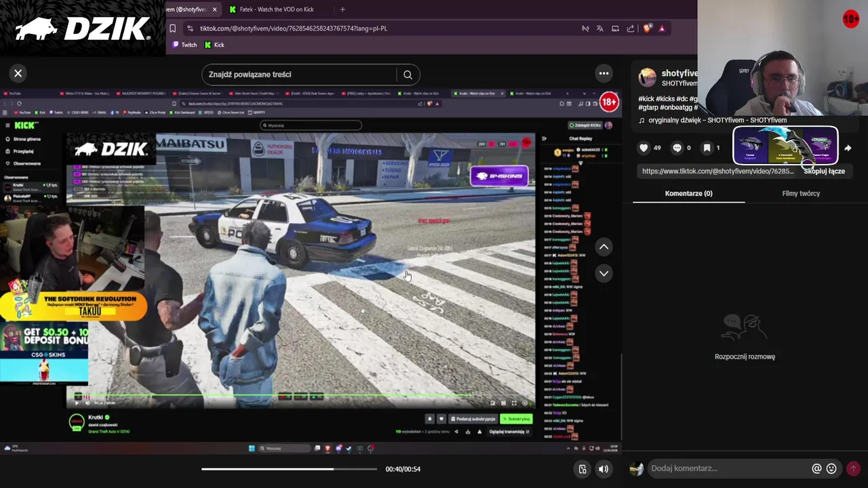868x488 pixels.
Task: Click the Brave Rewards triangle icon
Action: tap(662, 28)
